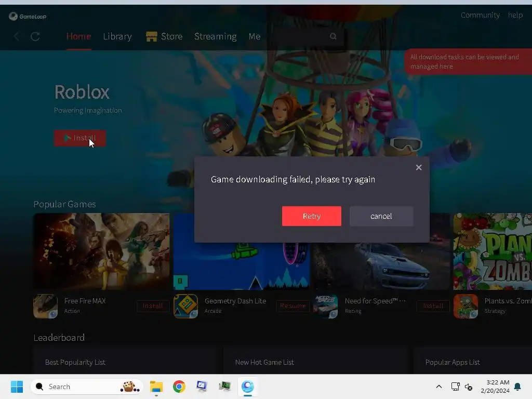Open the circuit board app in taskbar
This screenshot has width=532, height=399.
tap(224, 386)
